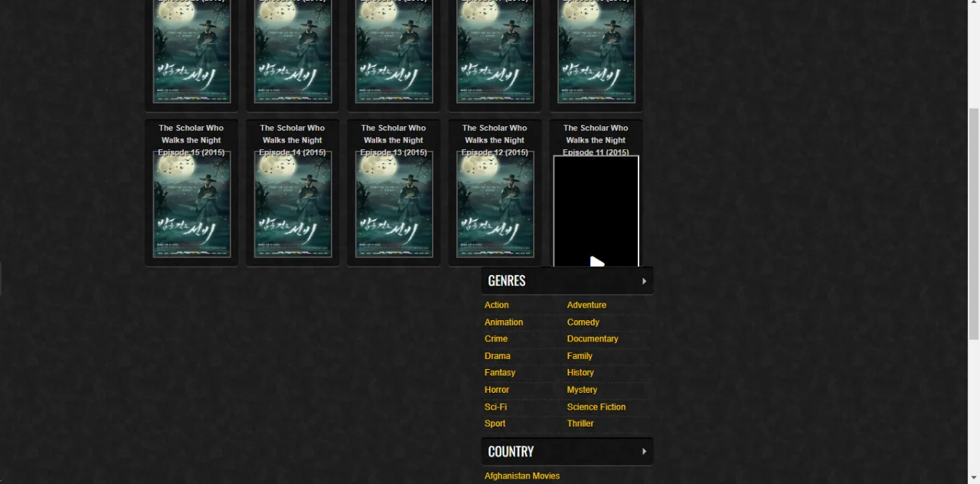Select the Animation genre
980x484 pixels.
[x=504, y=322]
